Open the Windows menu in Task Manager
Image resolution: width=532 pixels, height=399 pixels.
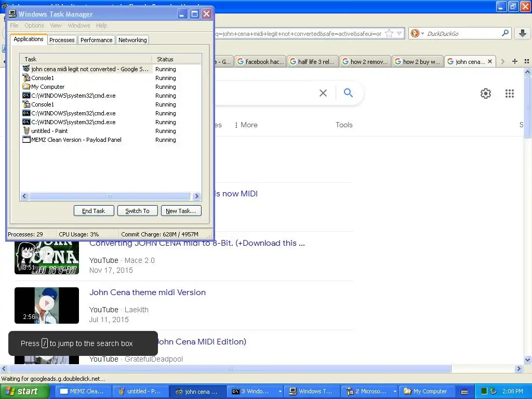[x=79, y=25]
